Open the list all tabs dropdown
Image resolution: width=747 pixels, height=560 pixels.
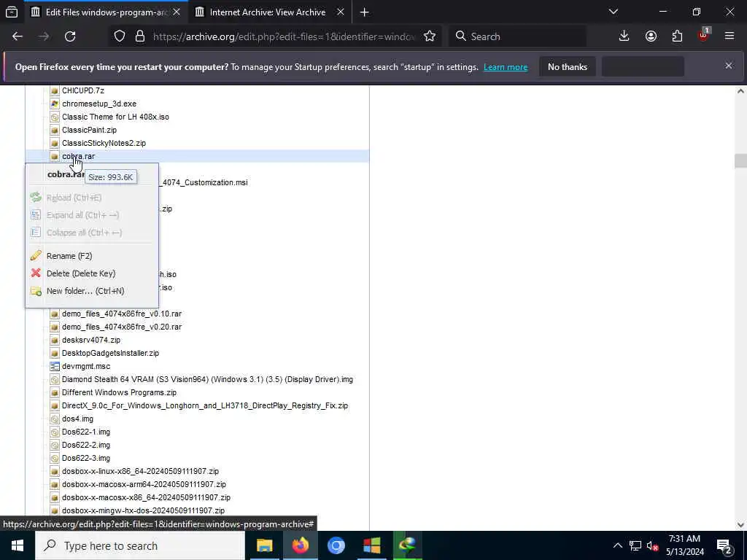tap(613, 12)
